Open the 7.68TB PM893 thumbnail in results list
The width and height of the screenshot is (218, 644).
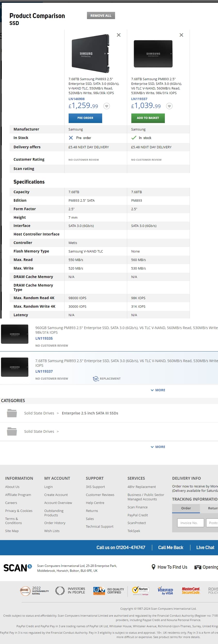(x=15, y=367)
